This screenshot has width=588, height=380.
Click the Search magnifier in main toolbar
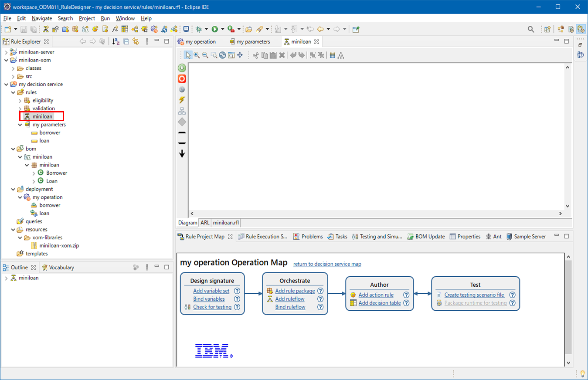tap(531, 29)
